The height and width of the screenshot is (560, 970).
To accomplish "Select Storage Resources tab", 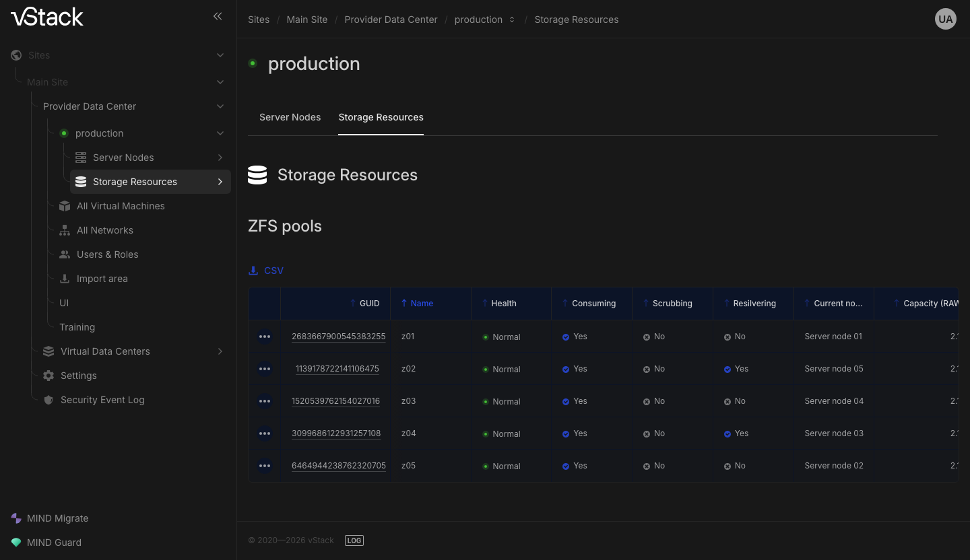I will [x=381, y=117].
